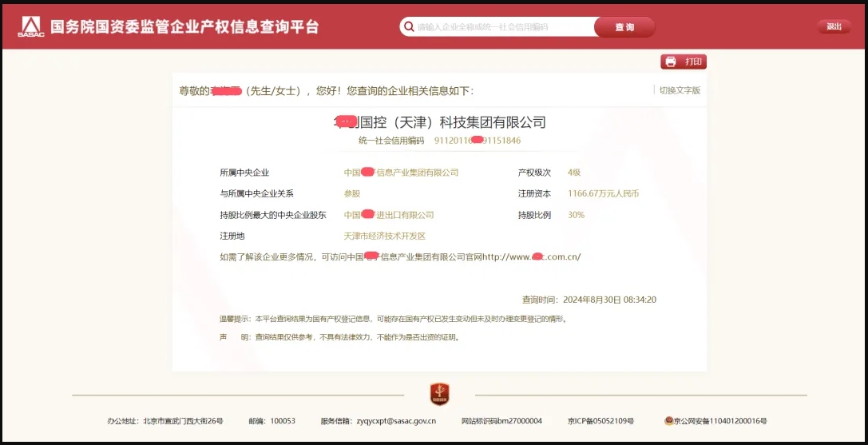The width and height of the screenshot is (868, 445).
Task: Click the police badge icon by 京公网安备
Action: (x=668, y=420)
